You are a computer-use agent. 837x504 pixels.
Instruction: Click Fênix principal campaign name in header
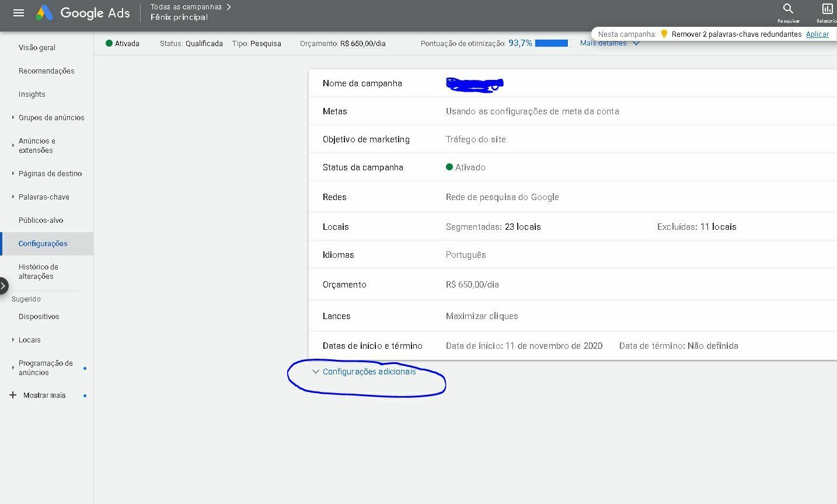(x=179, y=17)
